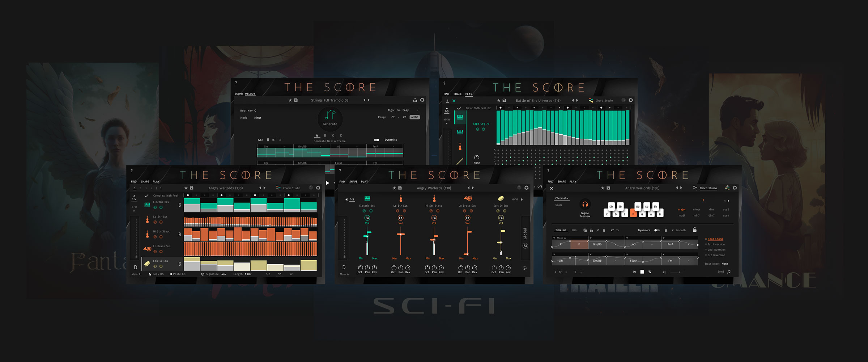Click the Global FX button
Screen dimensions: 868x362
(x=525, y=246)
